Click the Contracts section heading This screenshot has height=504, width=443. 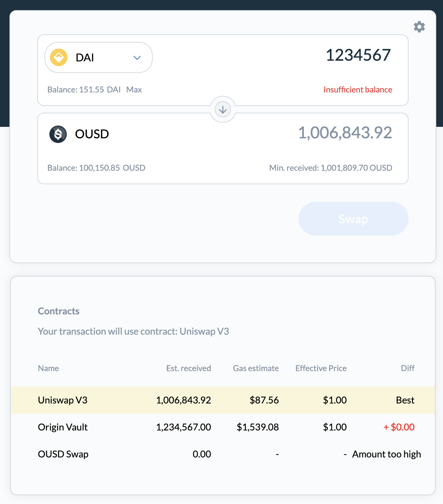pos(58,311)
